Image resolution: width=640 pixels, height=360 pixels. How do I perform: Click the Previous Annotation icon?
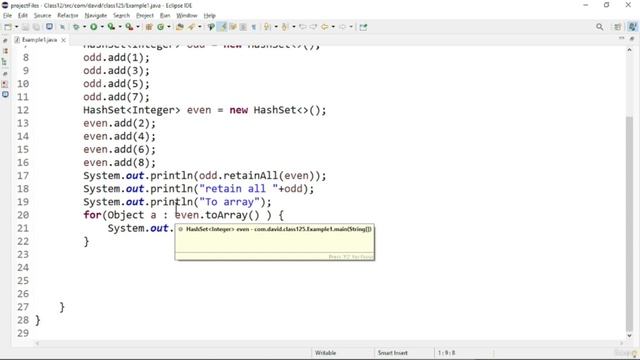click(285, 27)
